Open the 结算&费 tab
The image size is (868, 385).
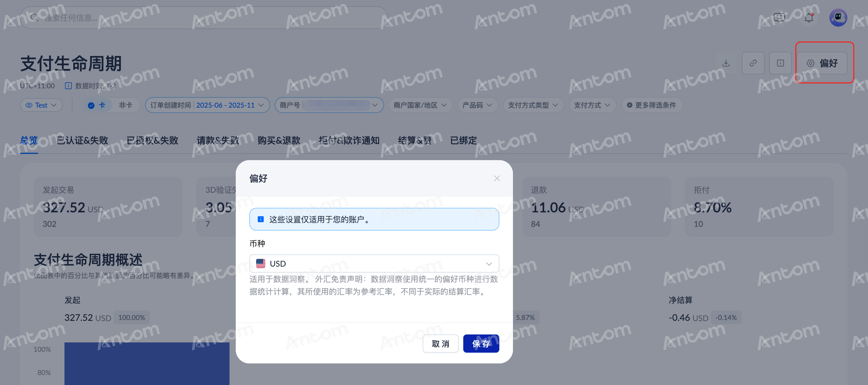[x=415, y=140]
